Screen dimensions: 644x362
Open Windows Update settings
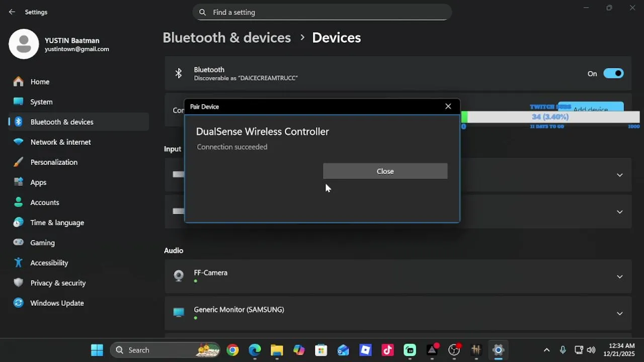[x=78, y=303]
